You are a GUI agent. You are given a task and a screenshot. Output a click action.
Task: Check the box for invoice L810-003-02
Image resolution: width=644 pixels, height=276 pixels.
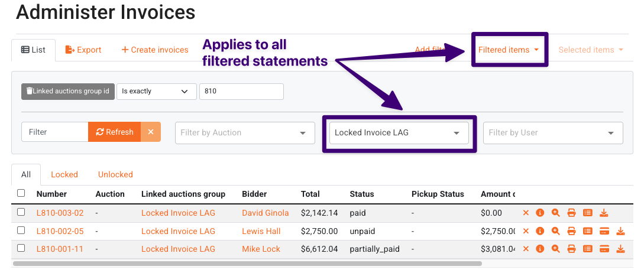coord(21,212)
